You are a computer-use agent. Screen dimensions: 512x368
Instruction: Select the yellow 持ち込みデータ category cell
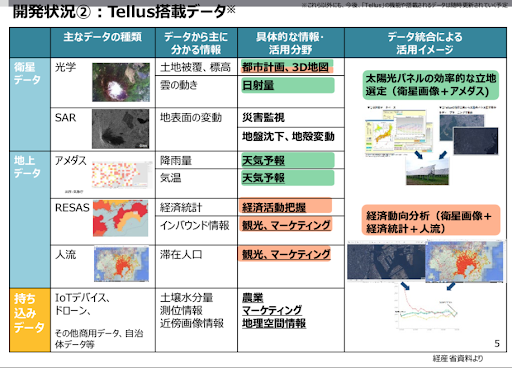[30, 320]
